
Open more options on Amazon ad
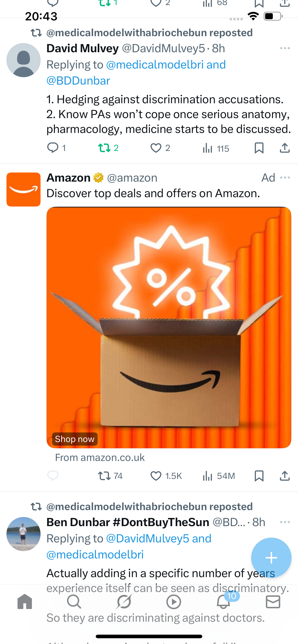(x=285, y=178)
